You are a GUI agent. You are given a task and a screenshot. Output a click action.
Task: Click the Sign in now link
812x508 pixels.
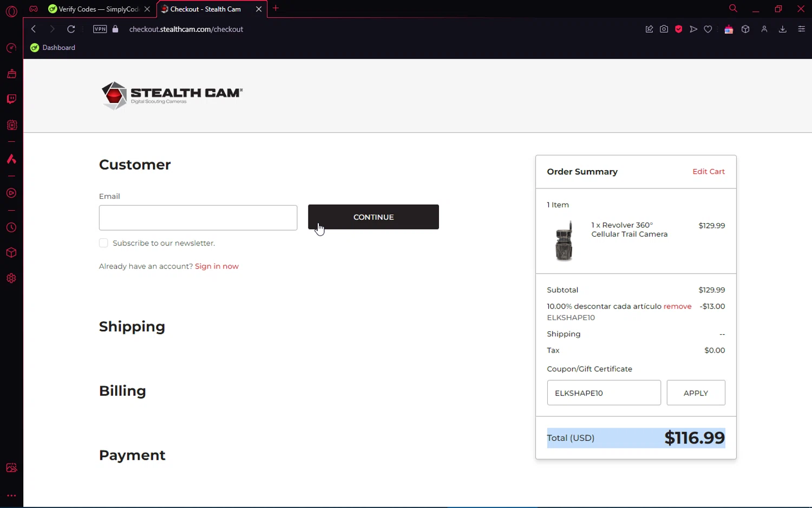point(217,266)
